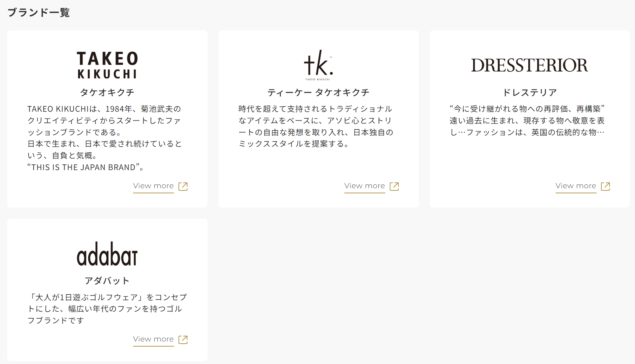Click external link icon in DRESSTERIOR card

[605, 186]
